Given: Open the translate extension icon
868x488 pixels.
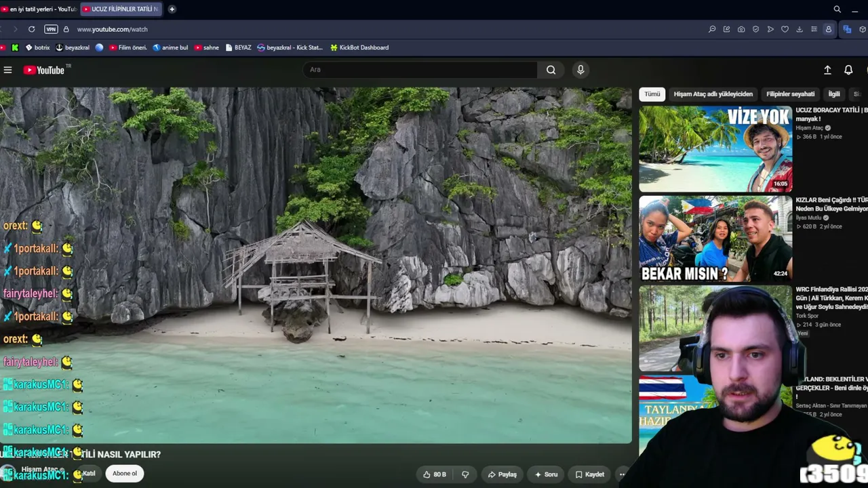Looking at the screenshot, I should [x=847, y=29].
